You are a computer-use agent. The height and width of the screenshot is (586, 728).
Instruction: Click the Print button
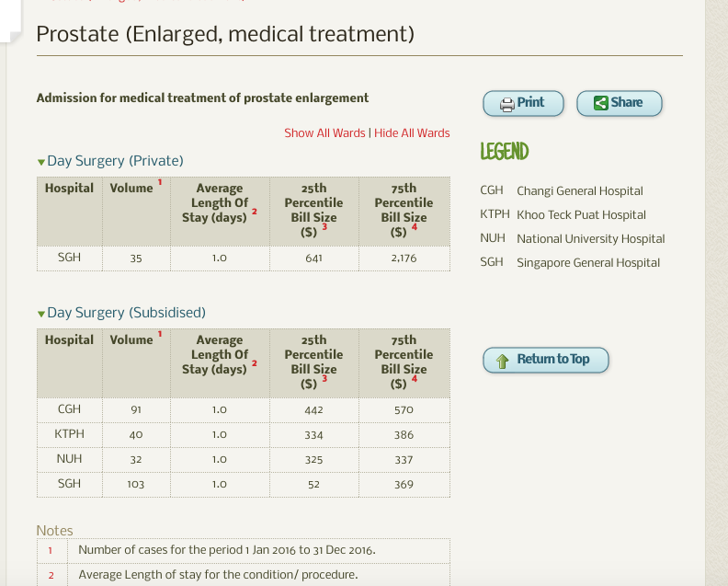pos(522,103)
